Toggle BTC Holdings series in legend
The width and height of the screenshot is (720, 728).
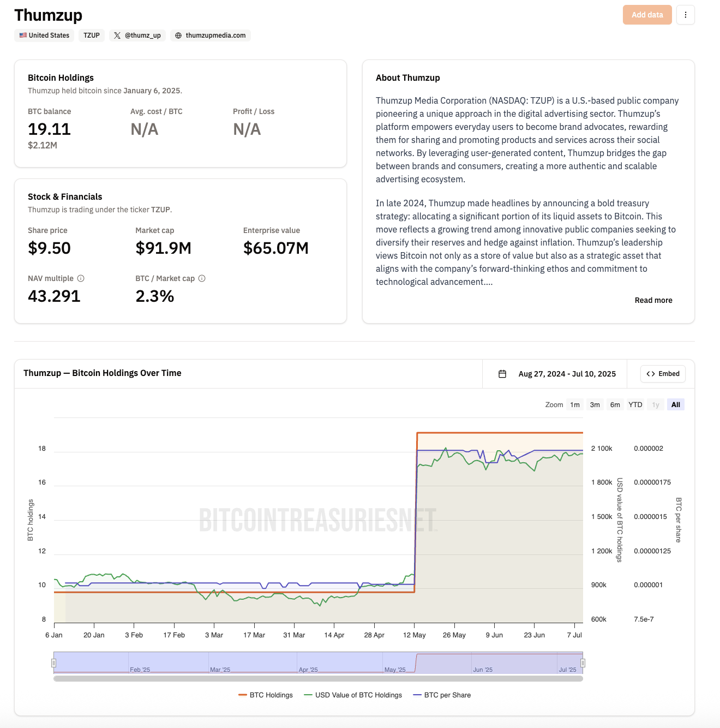pyautogui.click(x=266, y=695)
